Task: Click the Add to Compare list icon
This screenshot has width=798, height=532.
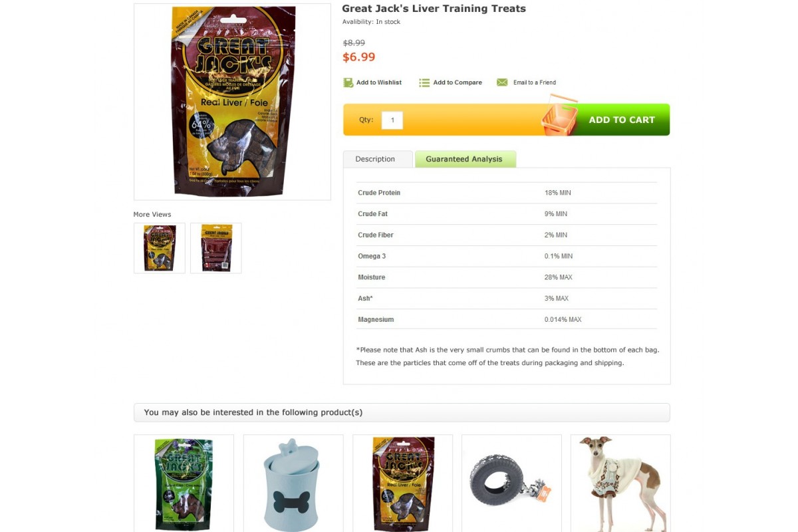Action: click(424, 82)
